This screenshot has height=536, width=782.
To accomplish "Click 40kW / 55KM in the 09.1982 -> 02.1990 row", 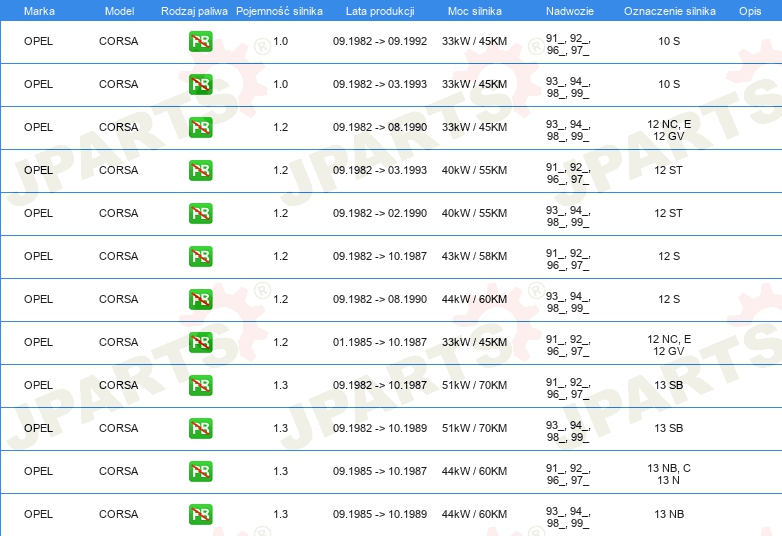I will (474, 213).
